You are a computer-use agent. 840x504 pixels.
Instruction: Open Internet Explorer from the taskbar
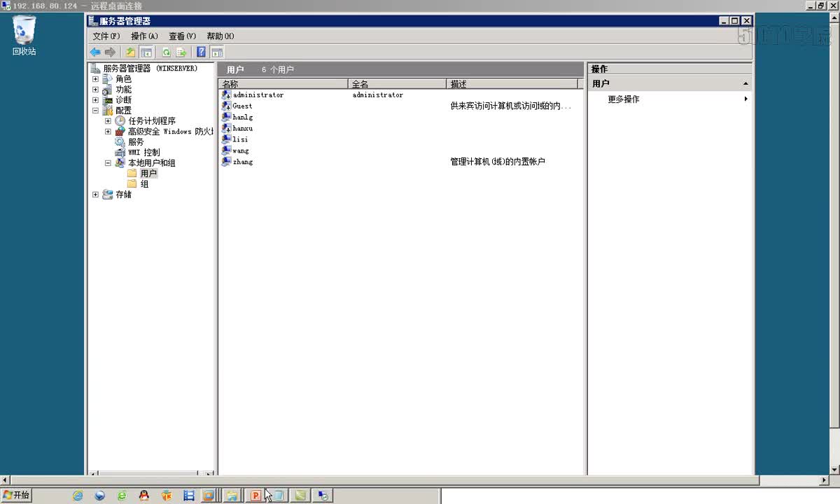point(78,496)
